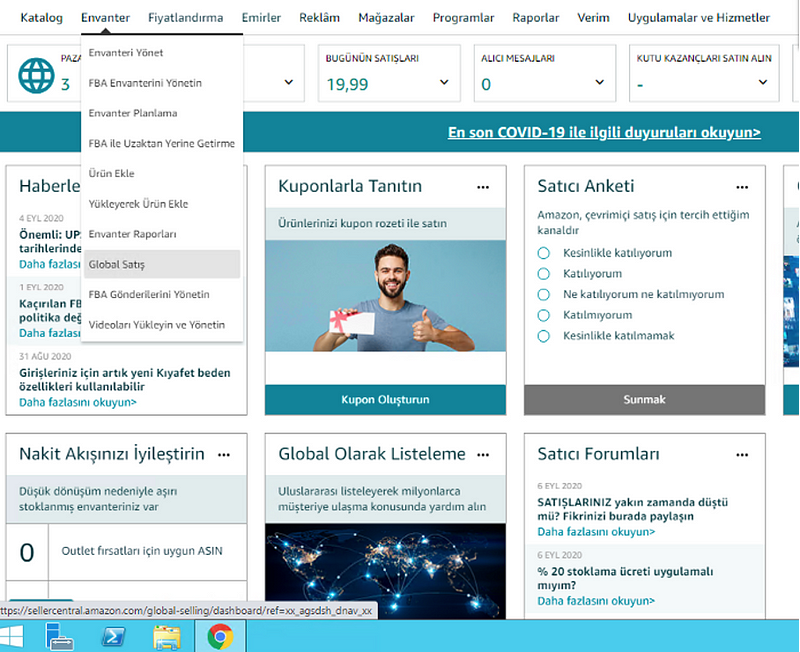Switch to Chrome in the taskbar
This screenshot has width=800, height=652.
click(220, 637)
